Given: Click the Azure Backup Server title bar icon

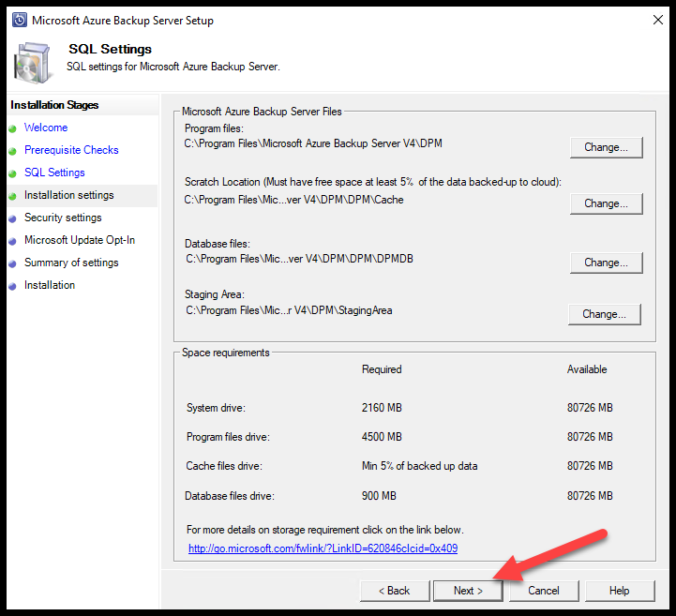Looking at the screenshot, I should point(20,20).
